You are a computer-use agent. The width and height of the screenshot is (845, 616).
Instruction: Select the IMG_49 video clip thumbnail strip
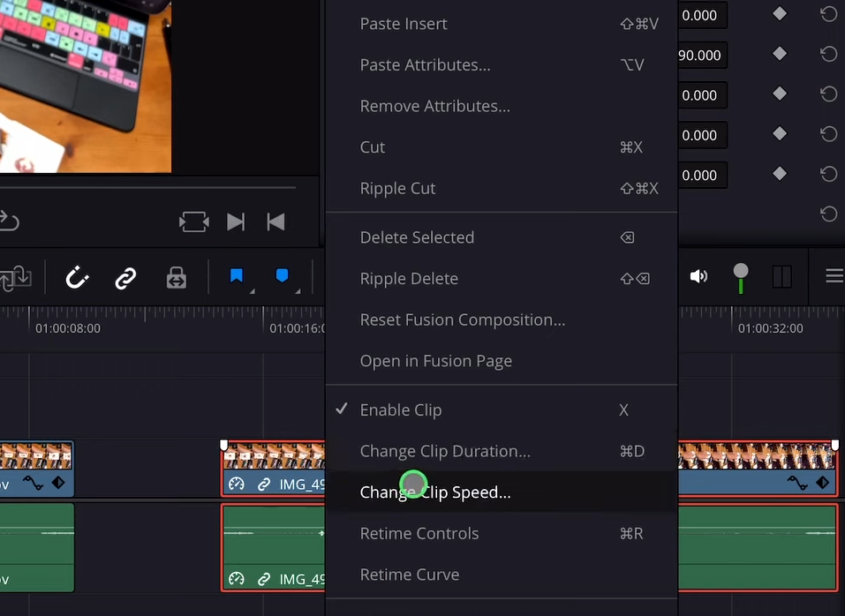click(x=274, y=456)
